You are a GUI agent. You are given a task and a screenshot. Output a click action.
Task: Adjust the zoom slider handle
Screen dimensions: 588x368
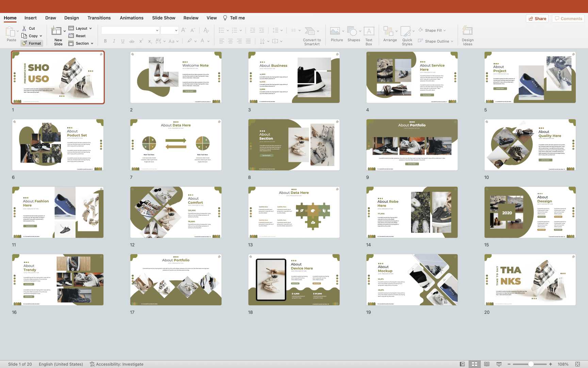tap(531, 364)
